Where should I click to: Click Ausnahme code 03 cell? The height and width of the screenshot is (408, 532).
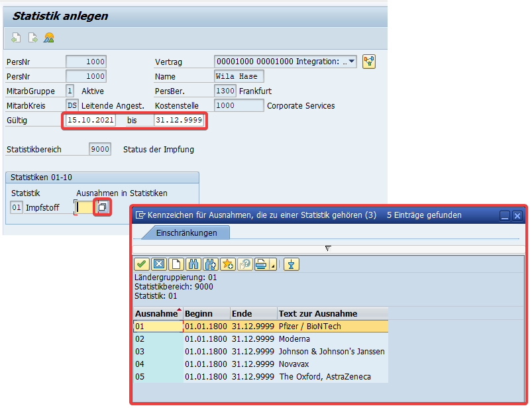(158, 351)
